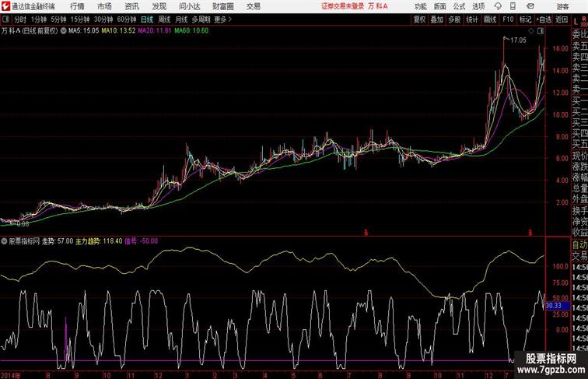
Task: Click the 标记 mark button
Action: pos(525,19)
